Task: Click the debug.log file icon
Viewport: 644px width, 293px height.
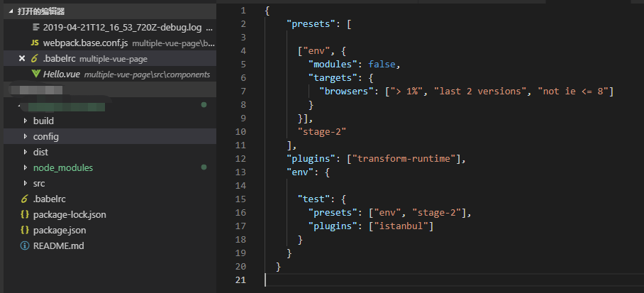Action: click(36, 28)
